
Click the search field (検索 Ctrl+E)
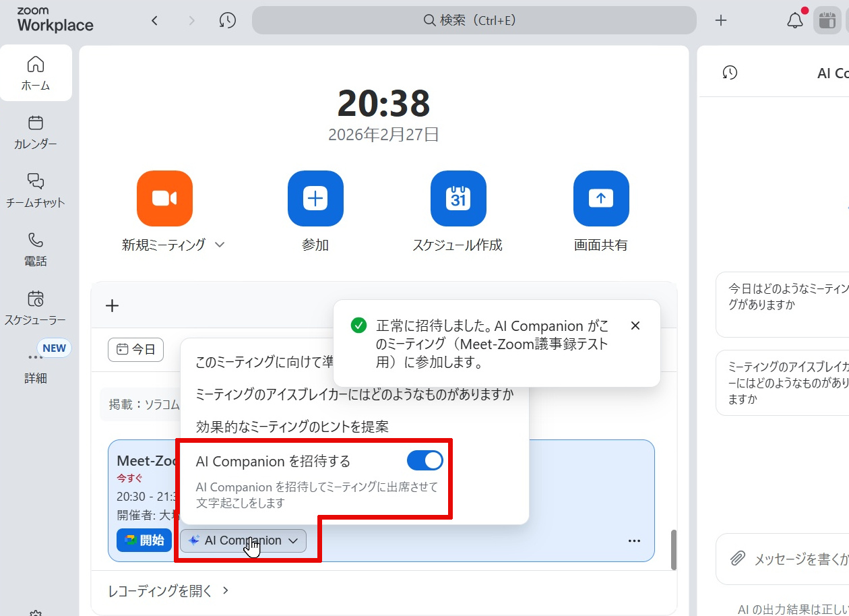tap(474, 20)
